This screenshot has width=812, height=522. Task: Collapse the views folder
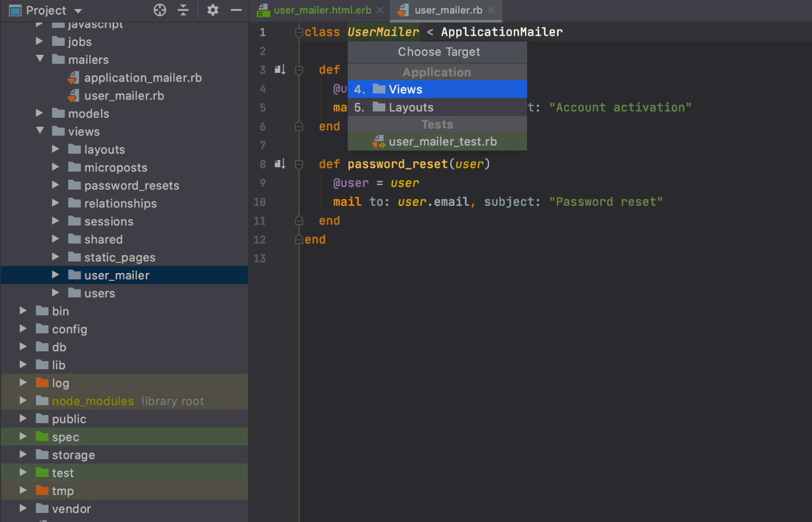click(40, 130)
